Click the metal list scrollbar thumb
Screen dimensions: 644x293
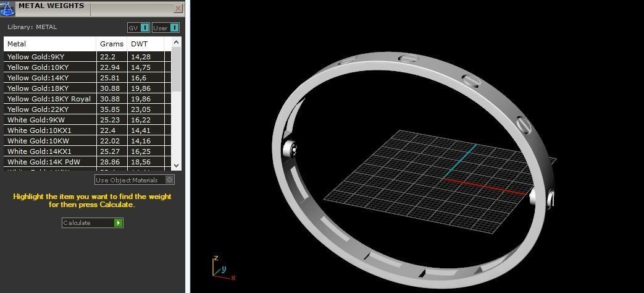(176, 69)
